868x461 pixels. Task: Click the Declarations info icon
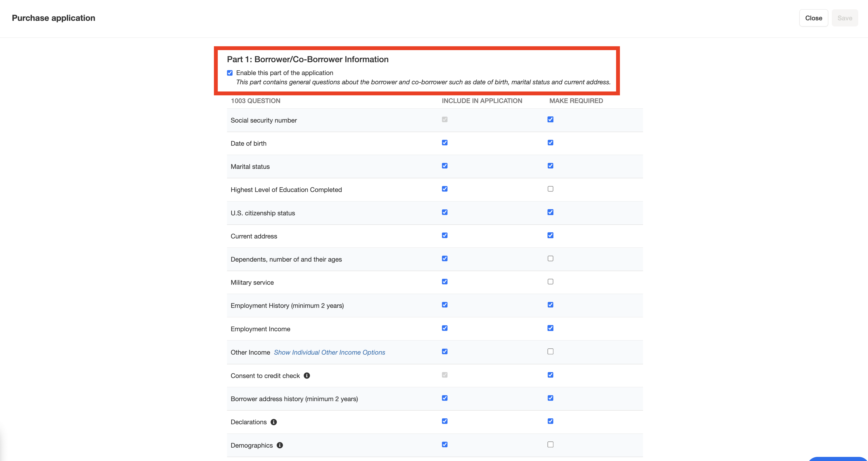click(x=273, y=422)
